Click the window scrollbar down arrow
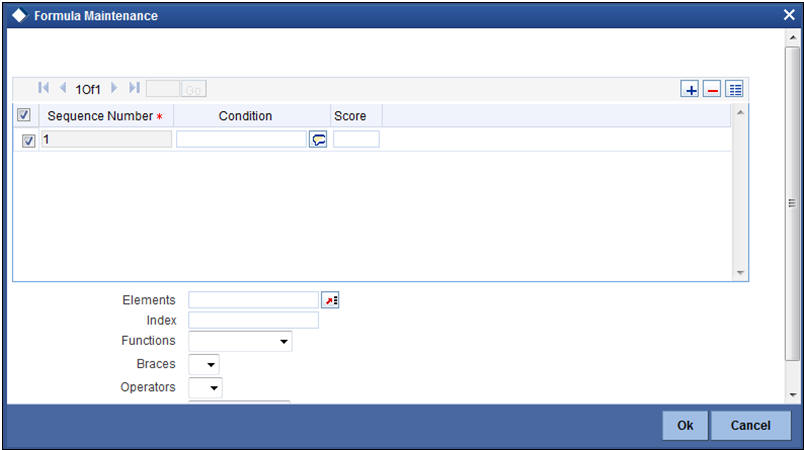Viewport: 804px width, 450px height. pyautogui.click(x=793, y=395)
